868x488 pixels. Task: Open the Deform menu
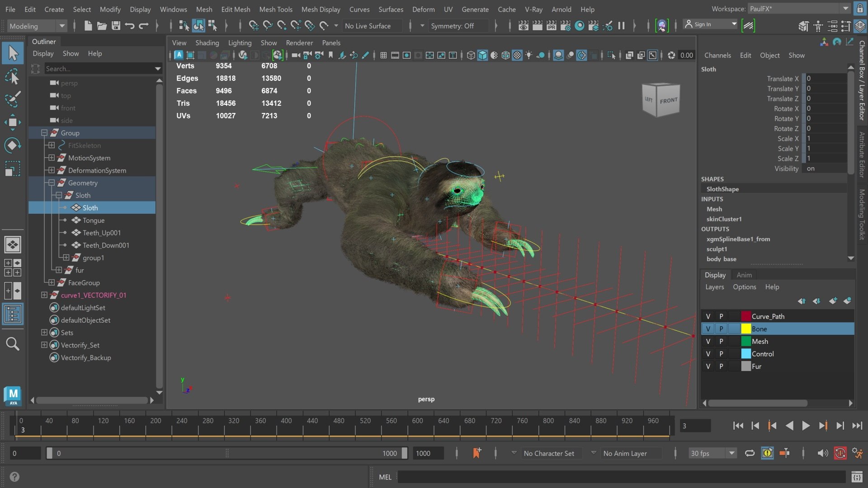click(x=423, y=9)
